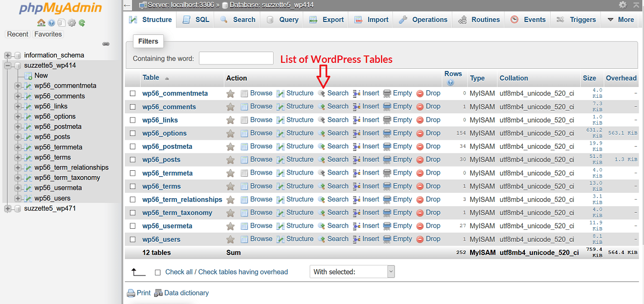The image size is (644, 304).
Task: Expand wp56_termmeta in the sidebar tree
Action: (x=18, y=147)
